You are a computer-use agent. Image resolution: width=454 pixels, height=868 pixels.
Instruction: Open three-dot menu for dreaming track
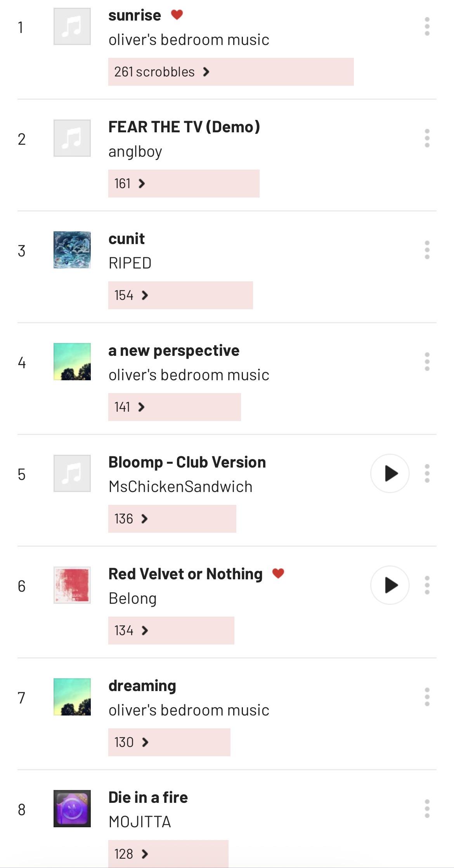(427, 697)
